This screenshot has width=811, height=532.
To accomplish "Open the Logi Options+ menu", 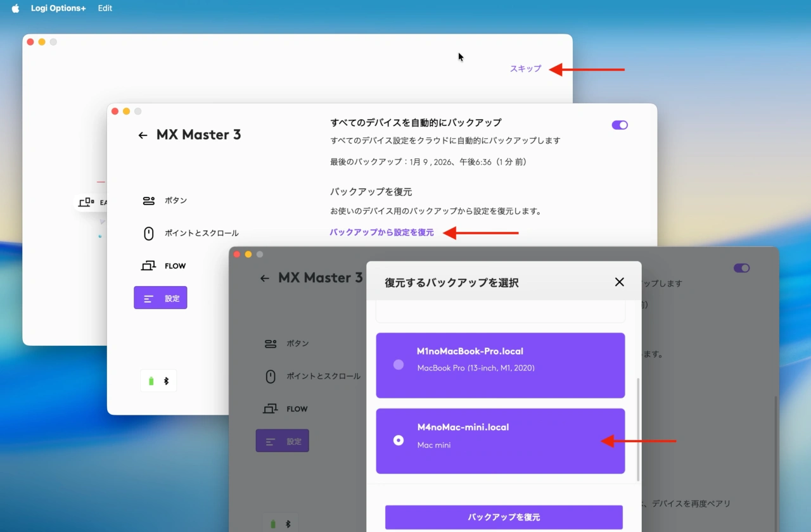I will pyautogui.click(x=58, y=9).
